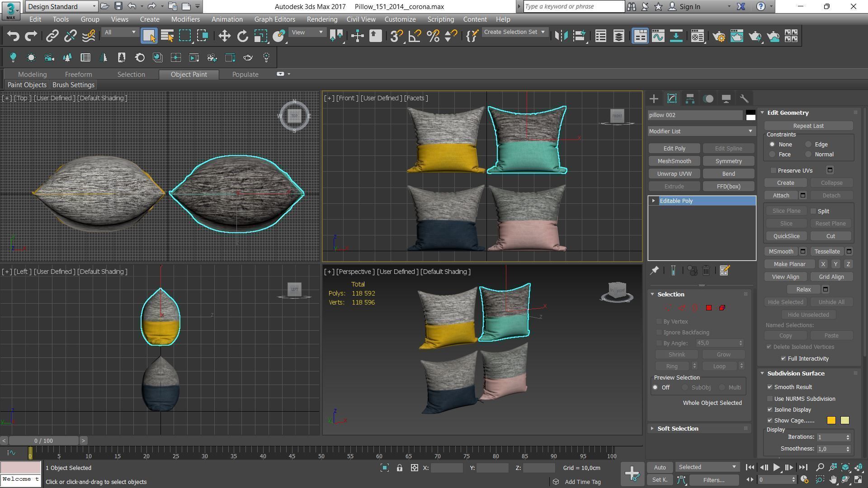Select None constraint radio button
868x488 pixels.
coord(772,145)
